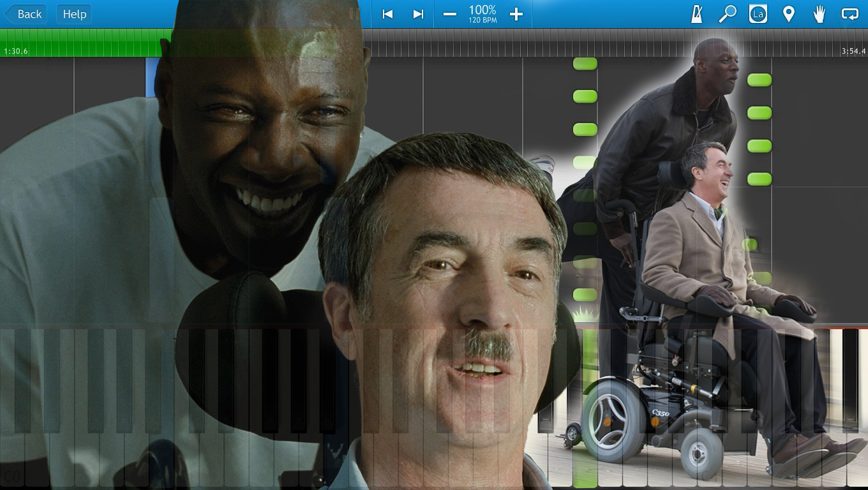Jump to next section with skip-forward icon

[x=418, y=14]
